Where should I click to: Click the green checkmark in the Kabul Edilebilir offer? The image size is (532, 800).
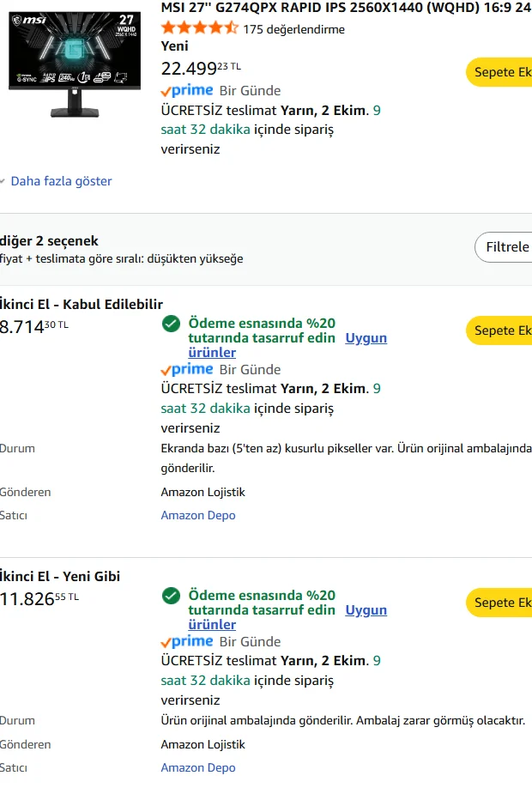171,324
